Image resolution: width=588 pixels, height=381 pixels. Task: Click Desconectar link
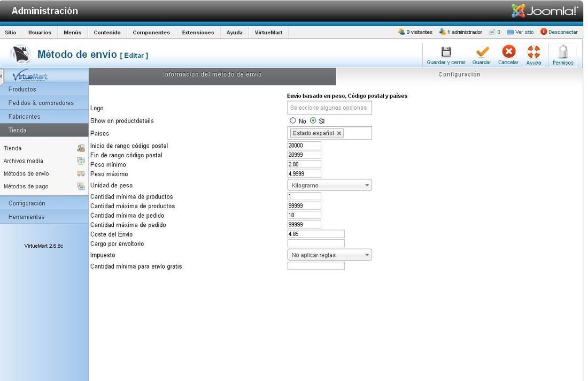[563, 32]
